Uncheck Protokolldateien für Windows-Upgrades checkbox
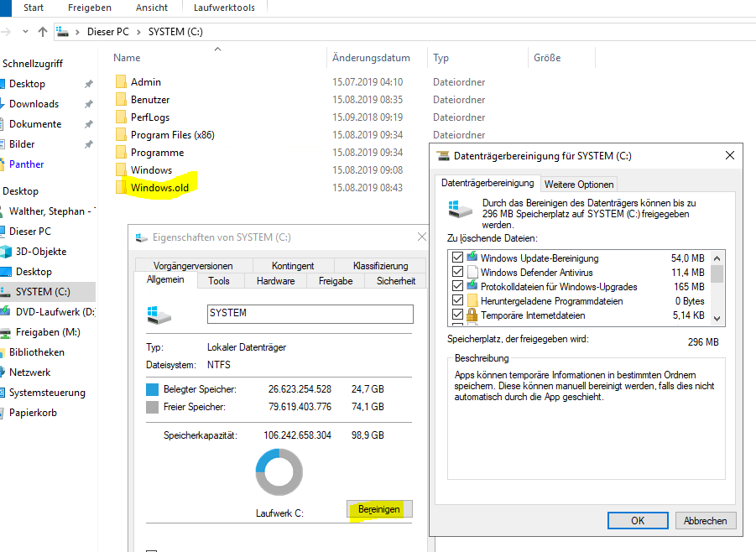Viewport: 756px width, 552px height. 457,286
